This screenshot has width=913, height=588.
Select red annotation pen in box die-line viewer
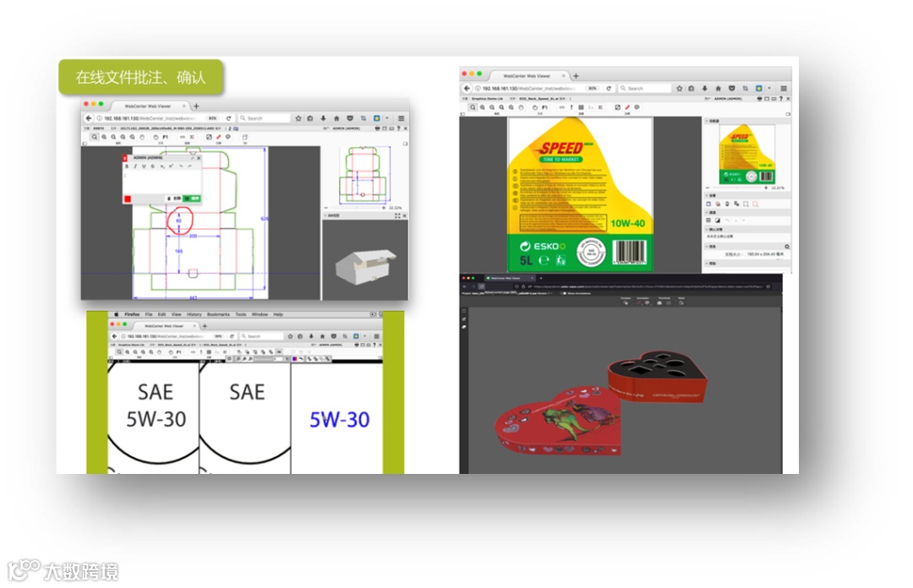218,137
